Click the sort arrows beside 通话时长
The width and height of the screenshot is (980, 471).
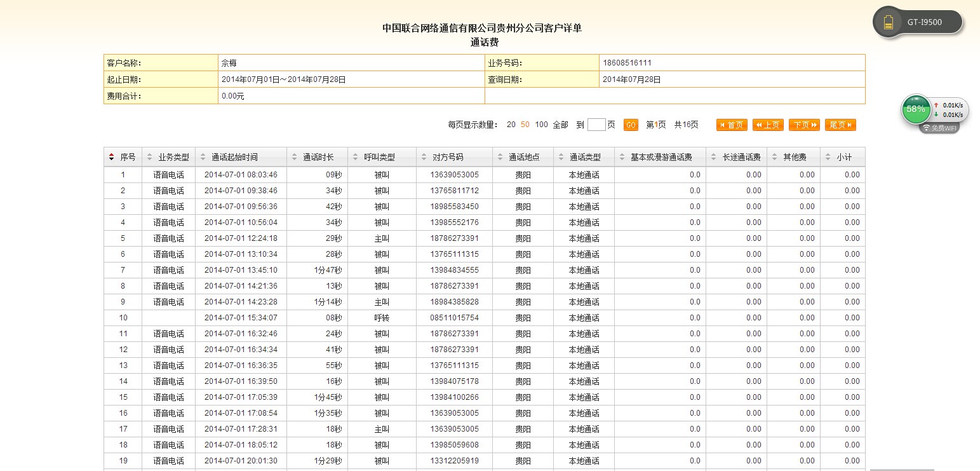click(295, 157)
